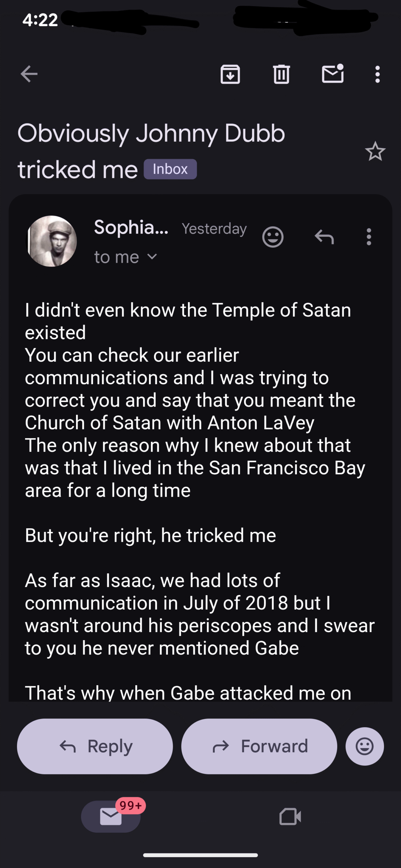Mark the email as unread
The height and width of the screenshot is (868, 401).
pos(332,74)
